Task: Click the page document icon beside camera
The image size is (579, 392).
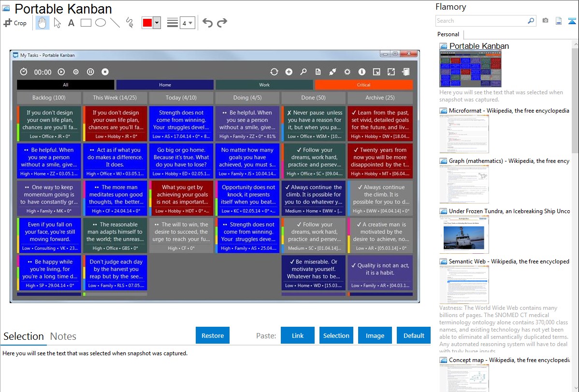Action: tap(559, 21)
